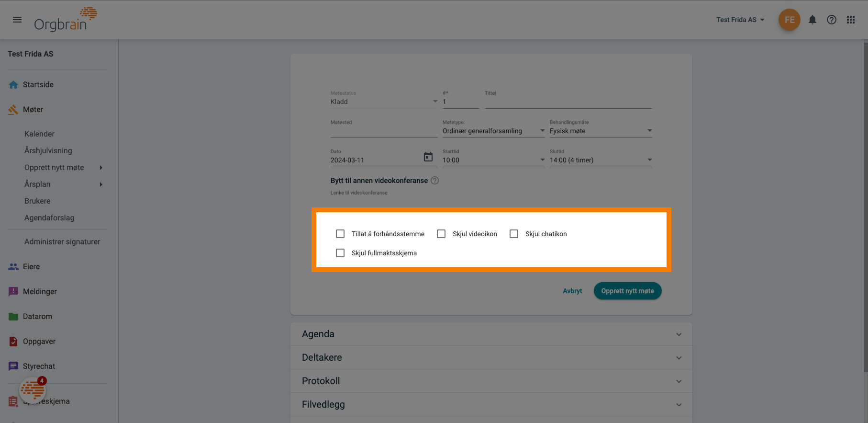
Task: Click into the Tittel field
Action: (568, 102)
